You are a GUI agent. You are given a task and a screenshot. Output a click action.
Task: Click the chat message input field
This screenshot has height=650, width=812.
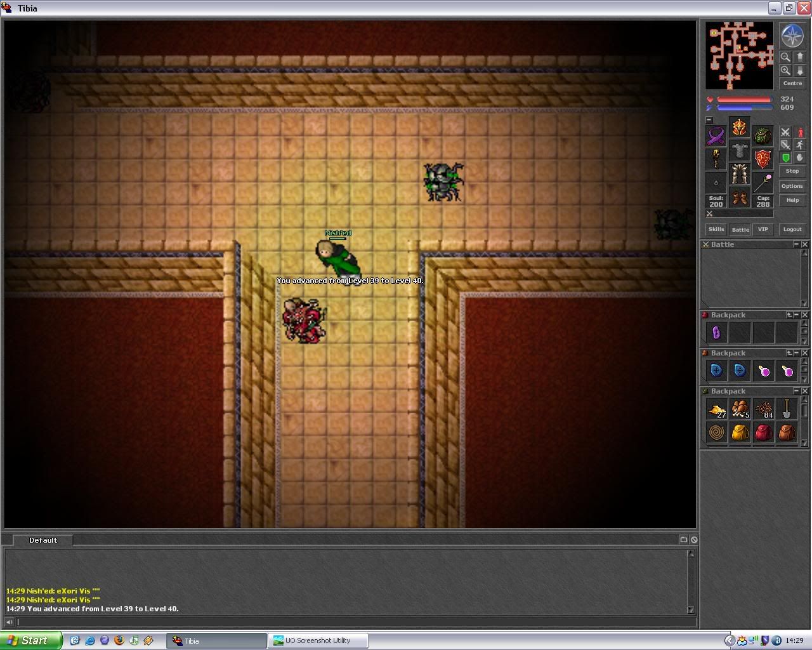coord(355,622)
